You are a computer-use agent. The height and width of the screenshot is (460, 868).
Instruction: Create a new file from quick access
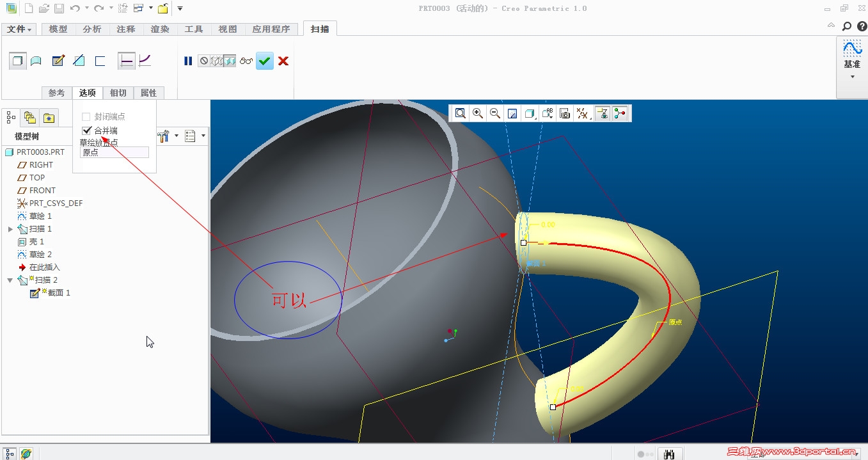click(29, 8)
